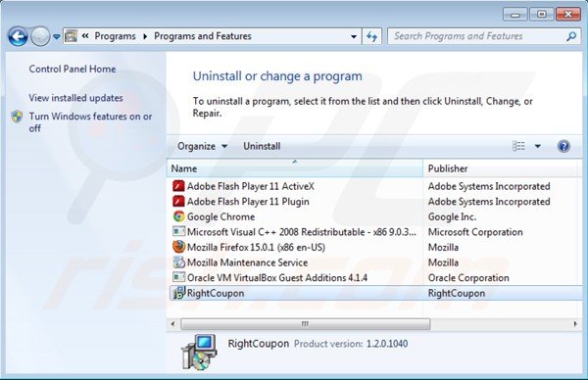Click the Google Chrome icon
The width and height of the screenshot is (588, 380).
point(178,216)
